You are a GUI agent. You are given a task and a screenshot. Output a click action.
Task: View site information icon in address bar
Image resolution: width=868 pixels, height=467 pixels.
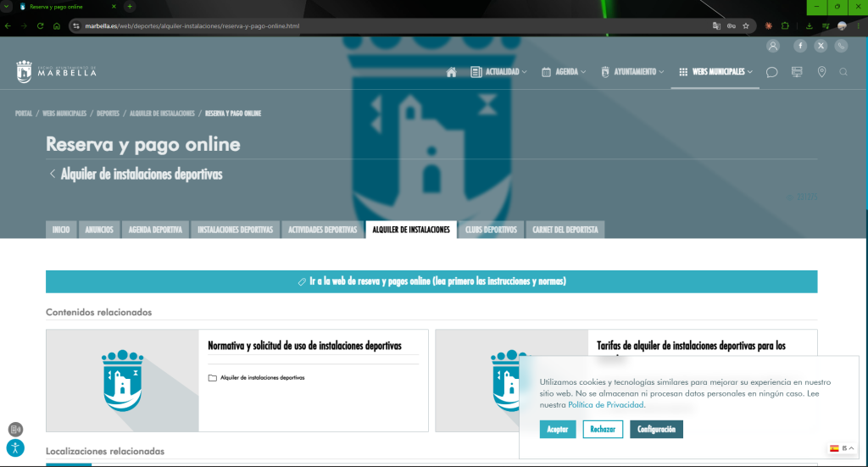76,26
